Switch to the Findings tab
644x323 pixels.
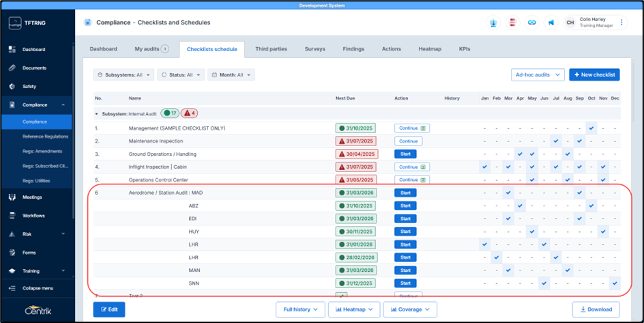[353, 49]
